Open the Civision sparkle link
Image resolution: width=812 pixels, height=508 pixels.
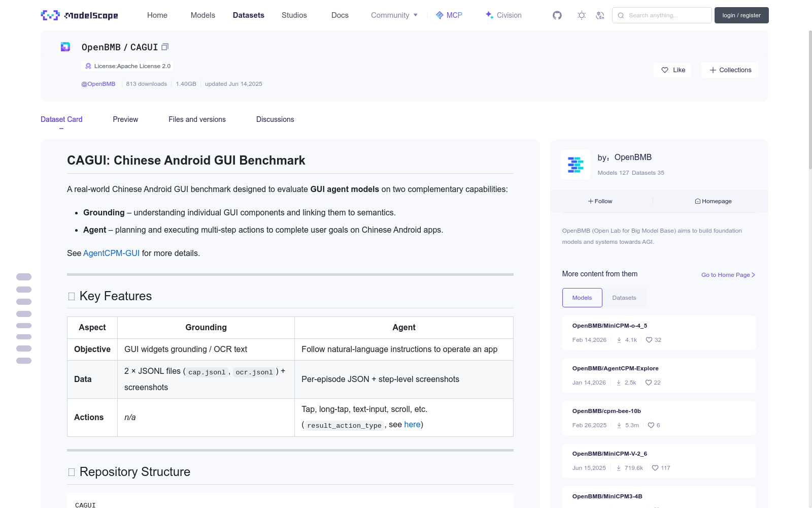click(x=503, y=15)
